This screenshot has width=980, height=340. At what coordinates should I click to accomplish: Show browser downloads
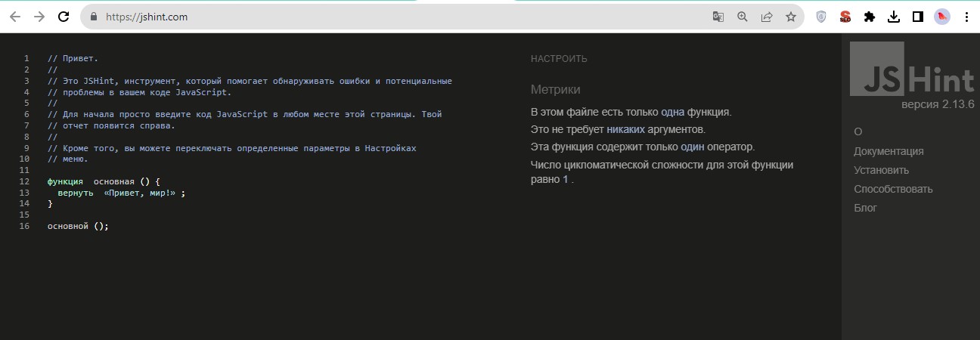[x=894, y=17]
